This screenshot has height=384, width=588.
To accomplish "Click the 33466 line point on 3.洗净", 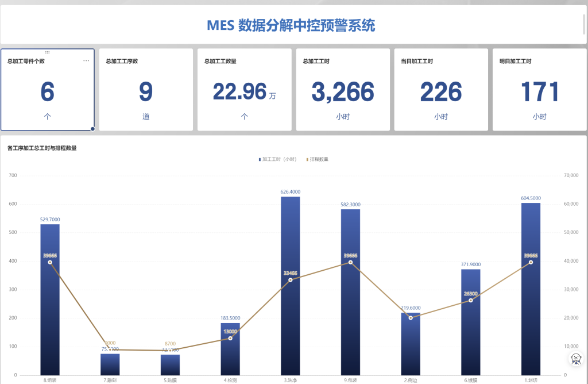I will click(x=290, y=280).
